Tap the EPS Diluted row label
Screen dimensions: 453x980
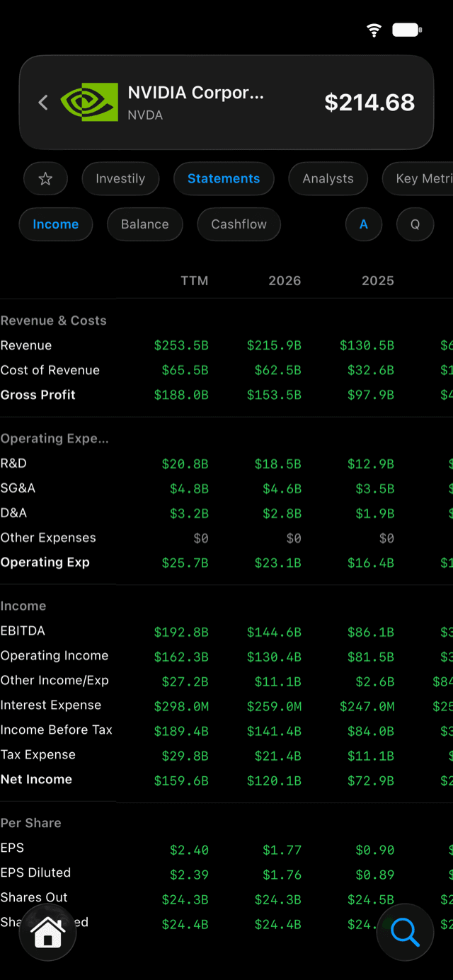[x=35, y=872]
